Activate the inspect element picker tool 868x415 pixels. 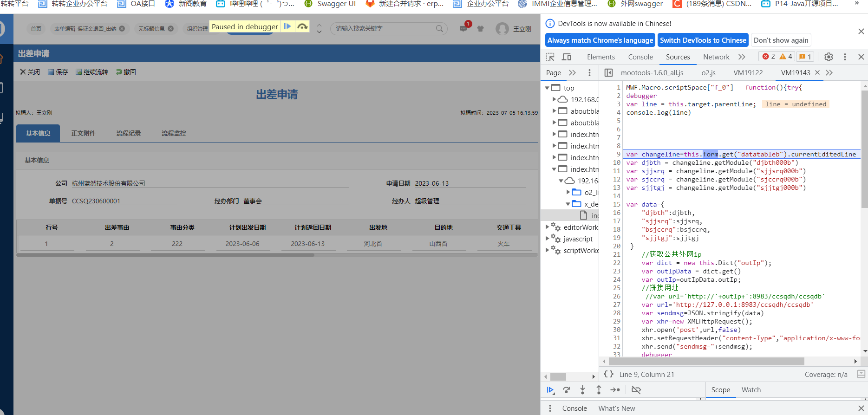[x=550, y=57]
